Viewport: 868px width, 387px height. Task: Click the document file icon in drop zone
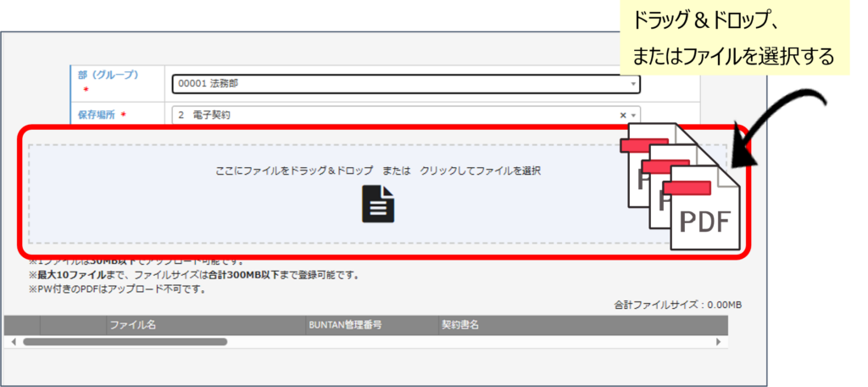[378, 204]
